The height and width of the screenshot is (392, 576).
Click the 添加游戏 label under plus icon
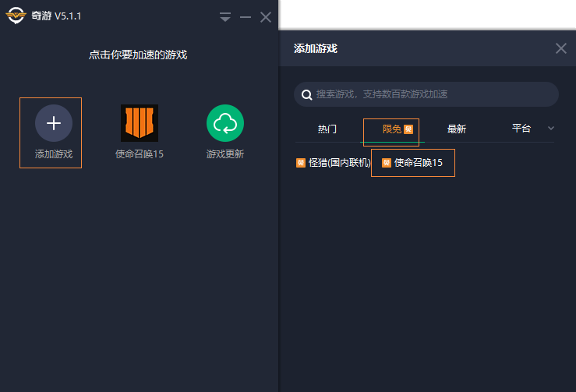(54, 154)
